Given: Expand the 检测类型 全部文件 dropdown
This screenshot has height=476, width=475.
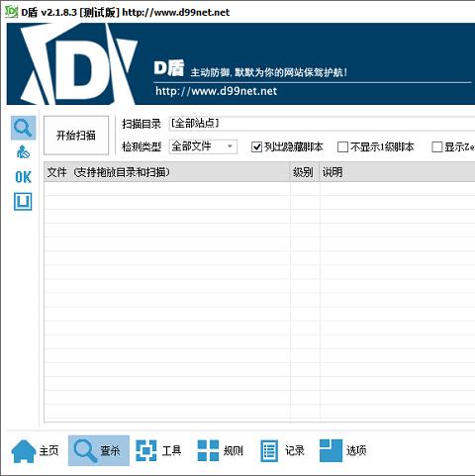Looking at the screenshot, I should 203,146.
